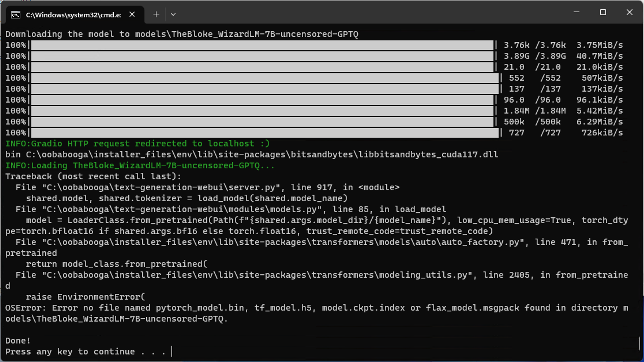Image resolution: width=644 pixels, height=362 pixels.
Task: Open the tab dropdown next to the plus button
Action: coord(173,14)
